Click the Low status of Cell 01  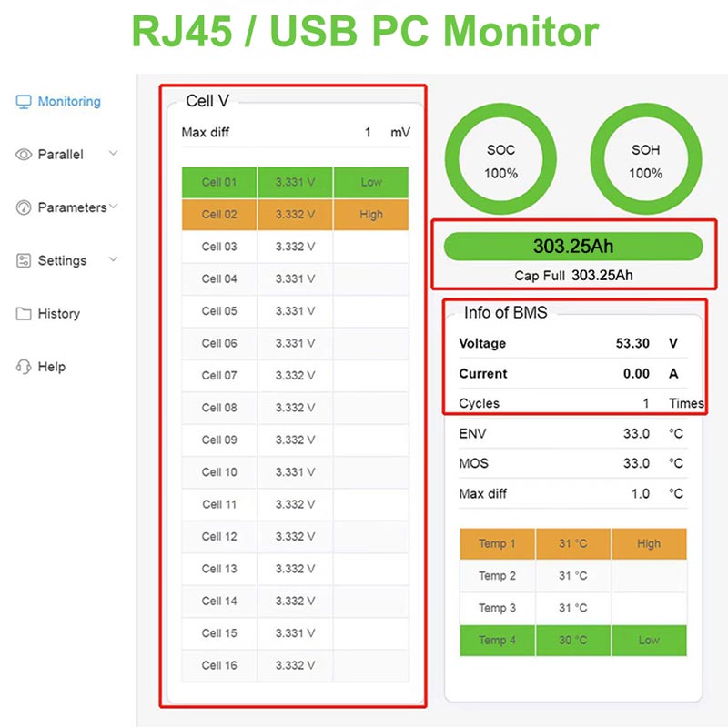(371, 183)
